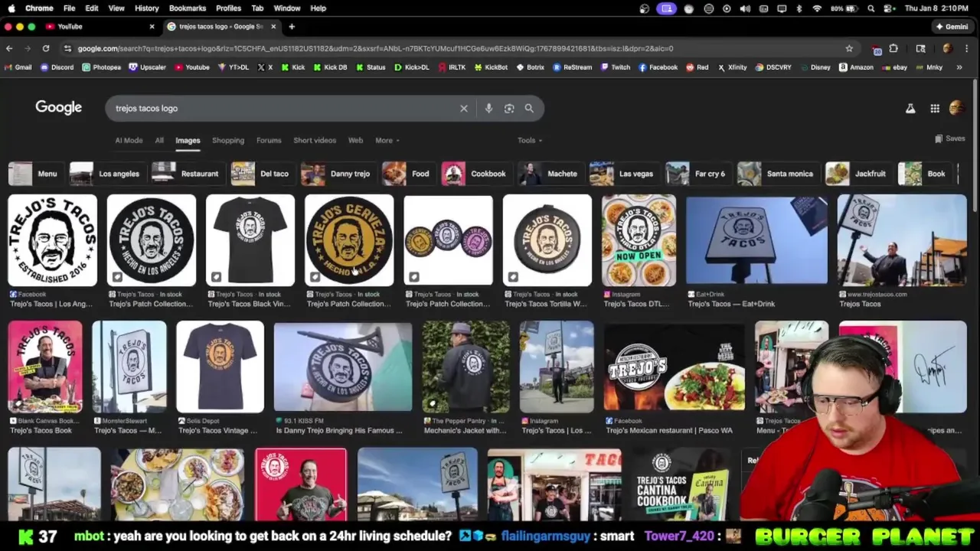Open the Solis Depot vintage shirt image
This screenshot has height=551, width=980.
tap(220, 367)
